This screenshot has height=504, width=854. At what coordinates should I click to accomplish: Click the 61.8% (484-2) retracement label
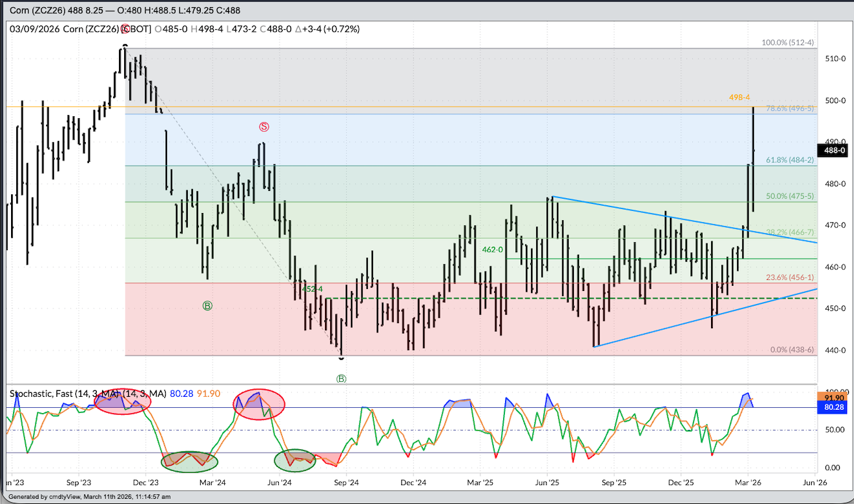(790, 160)
